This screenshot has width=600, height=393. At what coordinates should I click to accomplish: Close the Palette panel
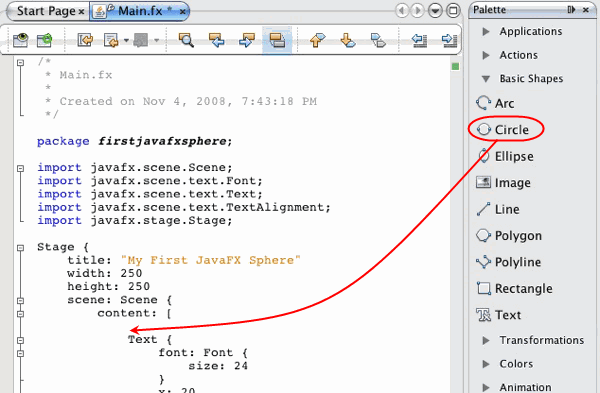click(x=586, y=10)
